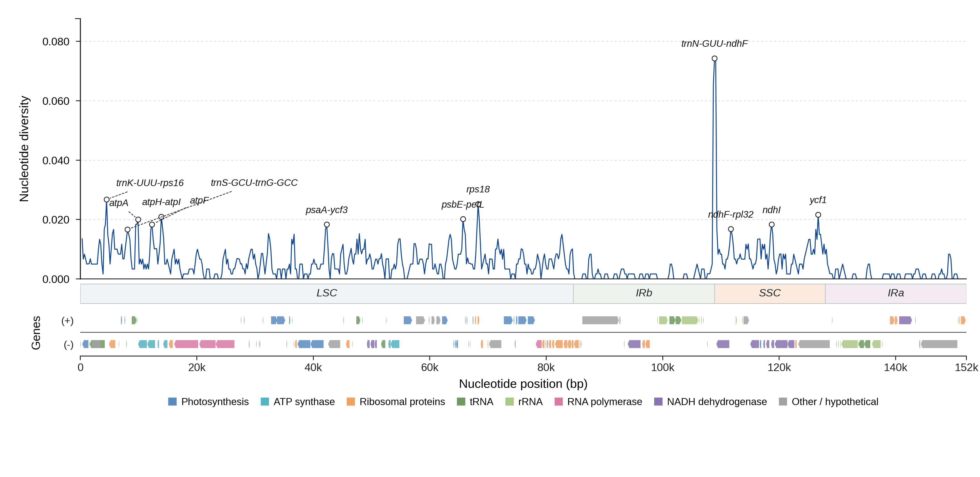Click the 60k x-axis tick label
980x477 pixels.
coord(429,367)
